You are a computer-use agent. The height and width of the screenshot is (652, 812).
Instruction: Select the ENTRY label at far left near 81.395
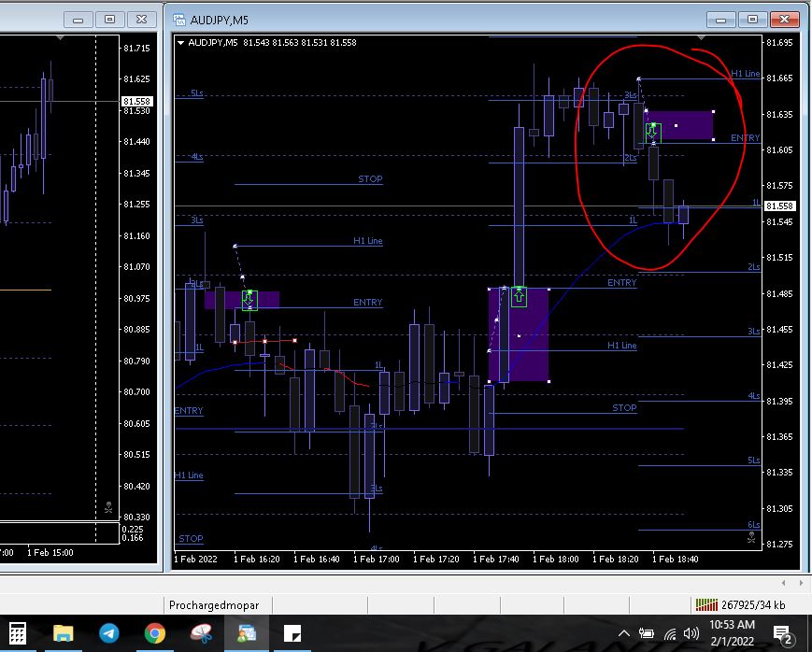tap(189, 411)
